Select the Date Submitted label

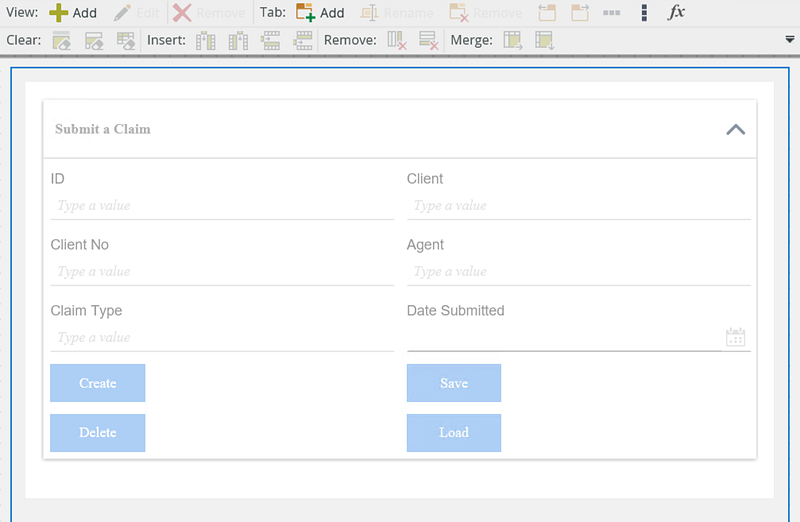[456, 310]
